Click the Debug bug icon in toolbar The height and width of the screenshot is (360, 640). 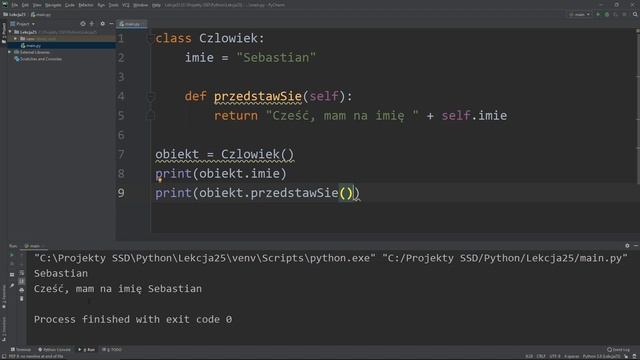pyautogui.click(x=607, y=15)
